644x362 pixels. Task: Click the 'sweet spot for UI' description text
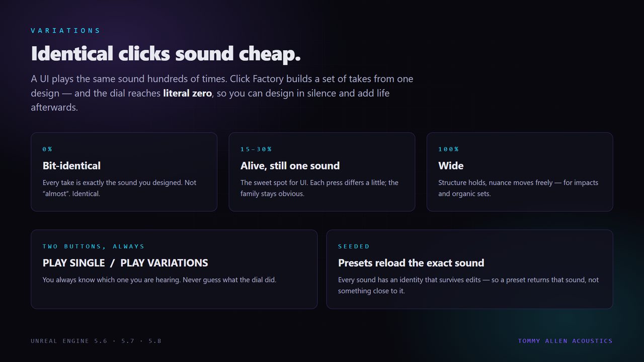coord(319,188)
